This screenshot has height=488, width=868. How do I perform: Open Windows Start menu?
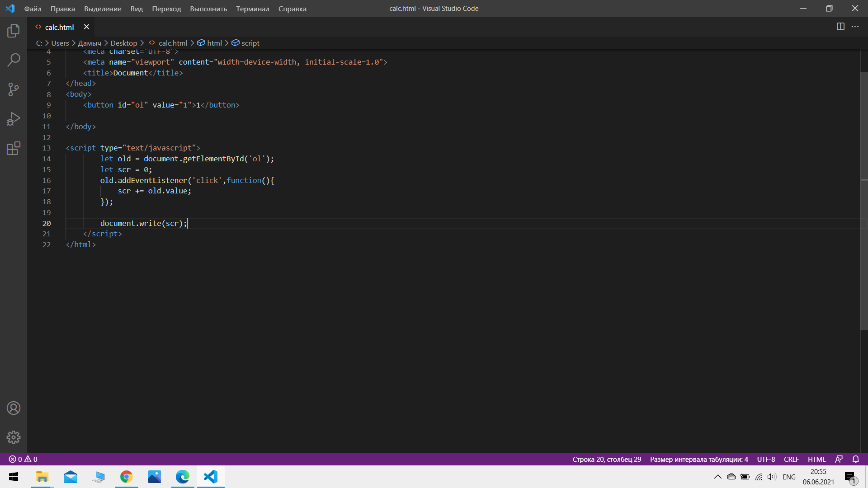(x=14, y=477)
